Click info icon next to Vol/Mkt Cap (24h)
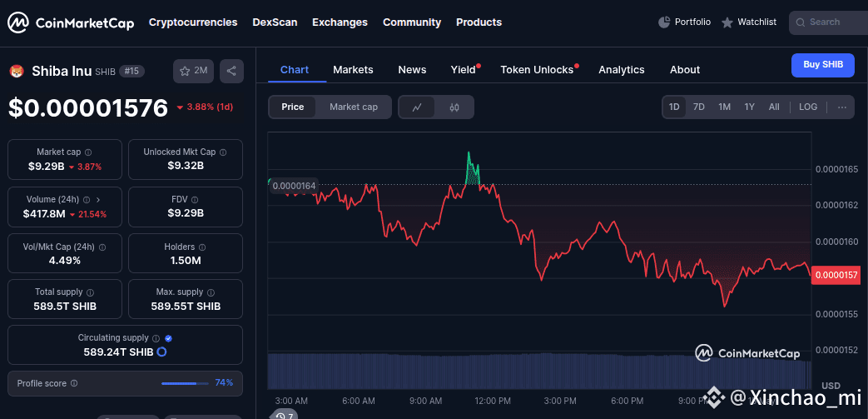Image resolution: width=868 pixels, height=419 pixels. coord(102,247)
